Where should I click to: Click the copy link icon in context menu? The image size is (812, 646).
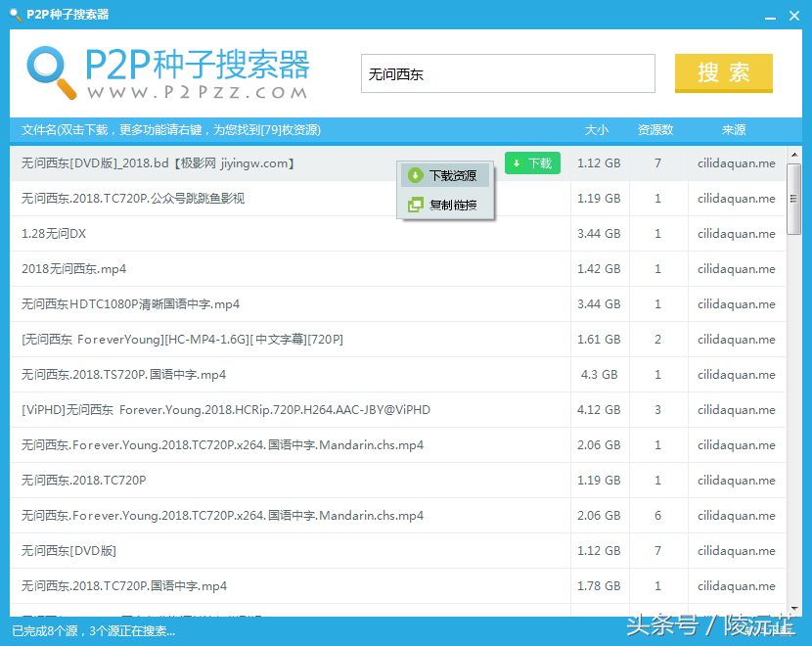point(416,205)
